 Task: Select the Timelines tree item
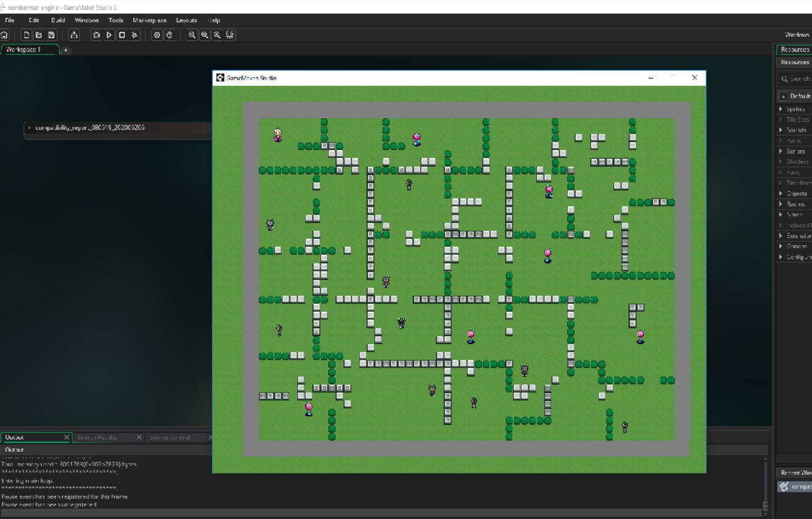pyautogui.click(x=796, y=183)
